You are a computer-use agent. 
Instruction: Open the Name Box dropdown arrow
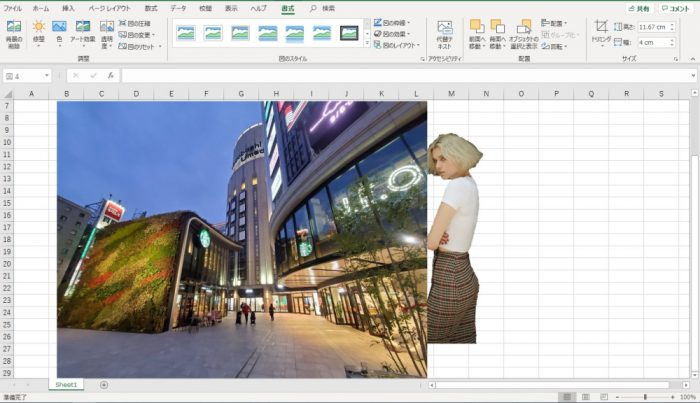click(46, 76)
